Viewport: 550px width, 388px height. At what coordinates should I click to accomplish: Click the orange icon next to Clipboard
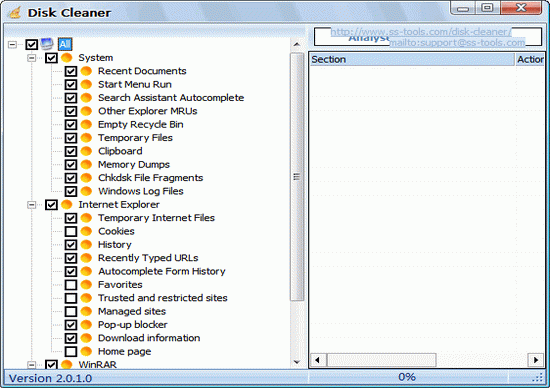(86, 151)
